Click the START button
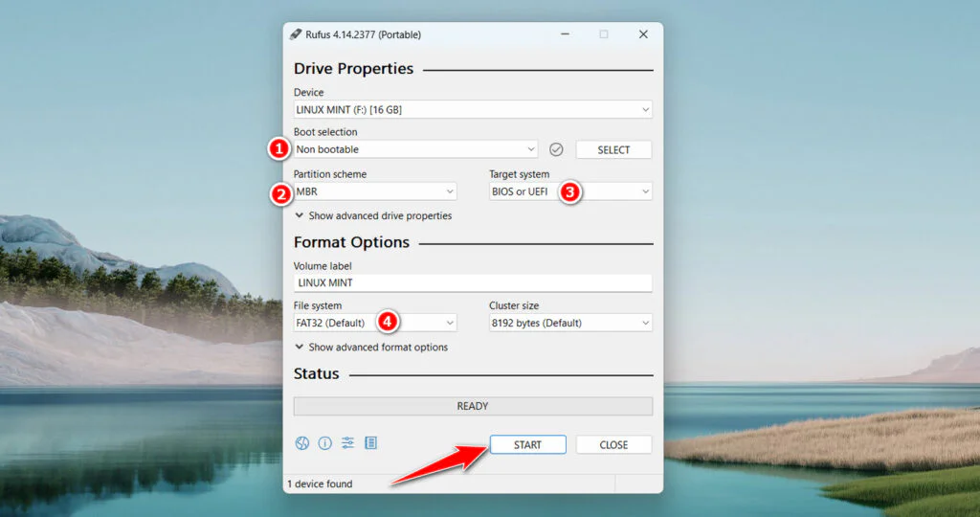This screenshot has height=517, width=980. click(527, 444)
